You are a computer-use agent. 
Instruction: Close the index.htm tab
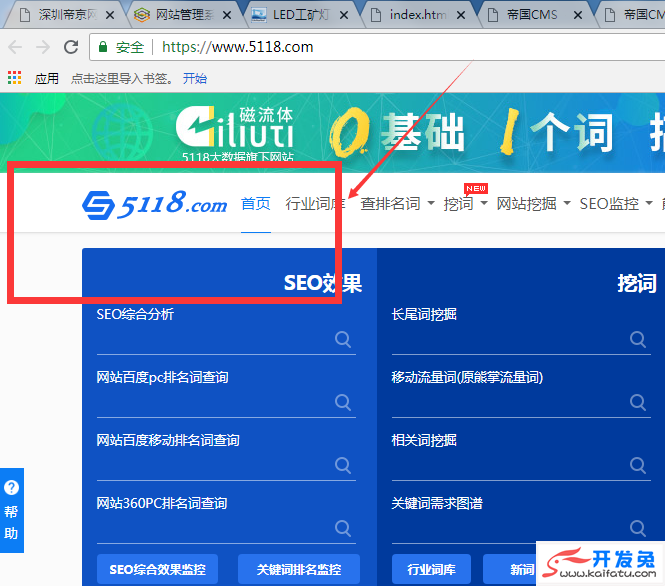[461, 16]
